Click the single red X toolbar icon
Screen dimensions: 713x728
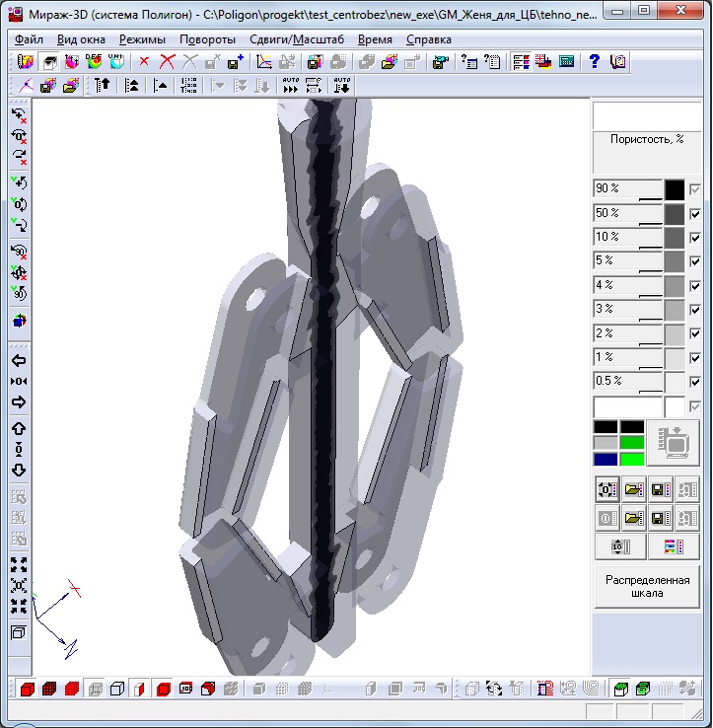click(144, 61)
